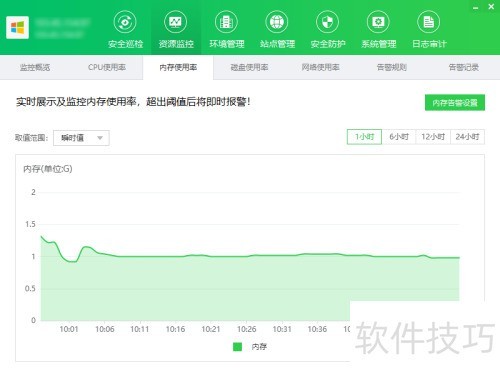
Task: Toggle the green 内存 legend swatch
Action: [237, 347]
